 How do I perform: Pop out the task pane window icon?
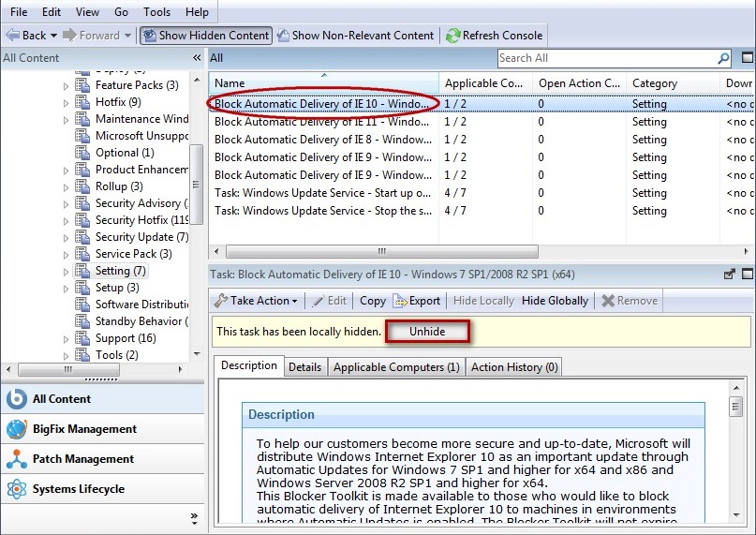click(x=730, y=275)
